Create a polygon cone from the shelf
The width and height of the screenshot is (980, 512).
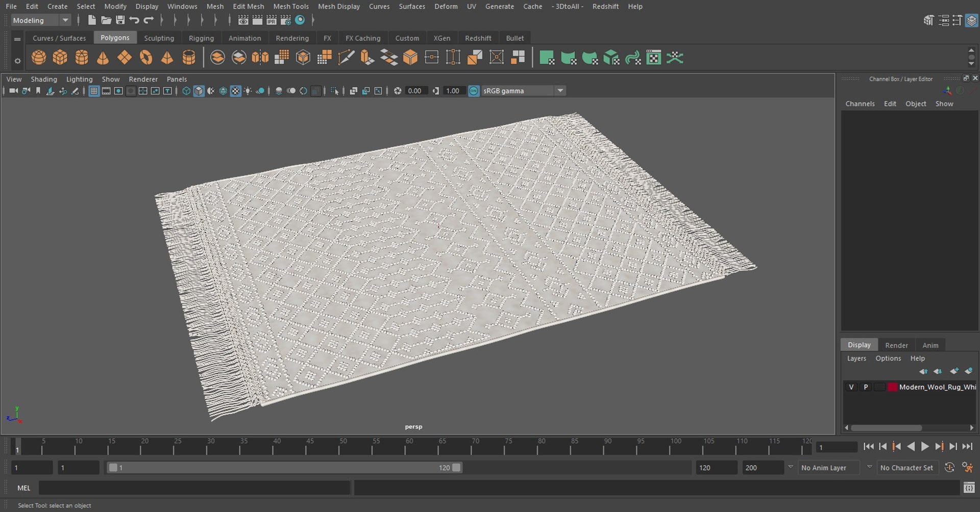click(x=103, y=58)
